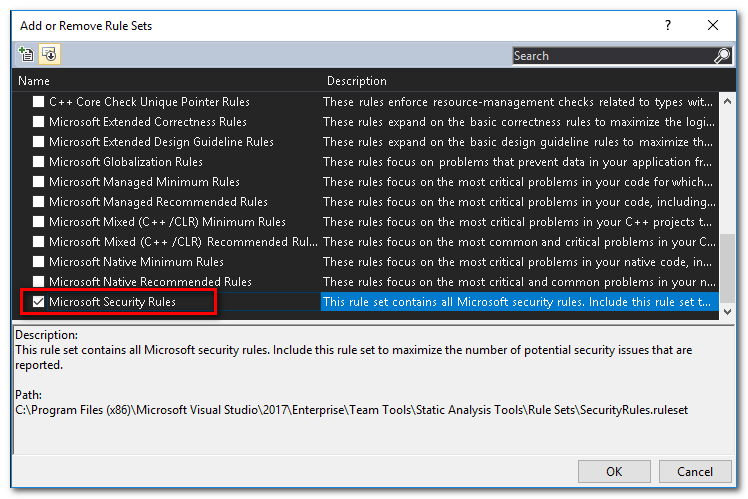Select 'Microsoft Native Minimum Rules' row label
Image resolution: width=748 pixels, height=499 pixels.
click(x=136, y=262)
